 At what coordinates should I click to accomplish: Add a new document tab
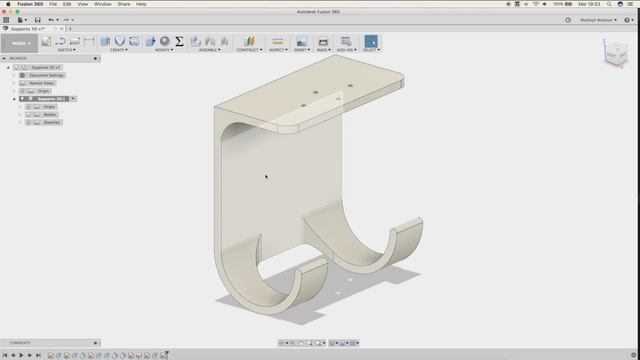(70, 29)
